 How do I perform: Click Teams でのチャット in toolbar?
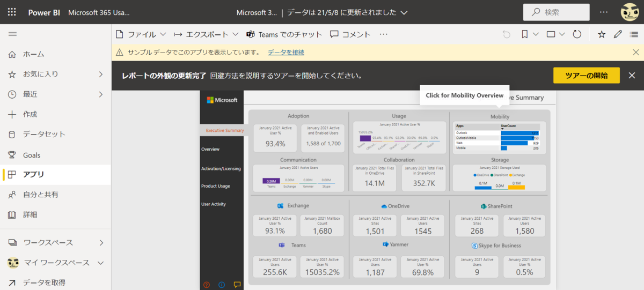pos(284,34)
